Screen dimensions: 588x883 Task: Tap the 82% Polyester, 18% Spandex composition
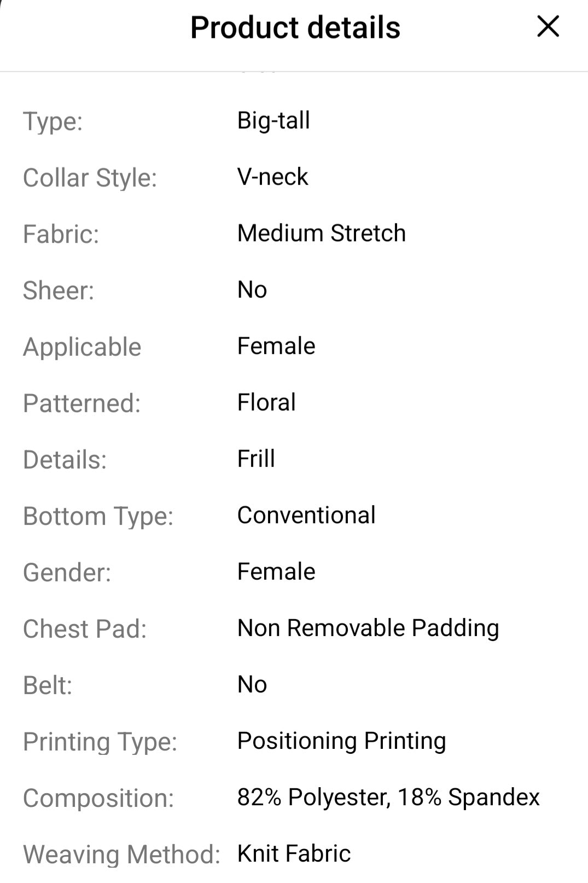[388, 797]
